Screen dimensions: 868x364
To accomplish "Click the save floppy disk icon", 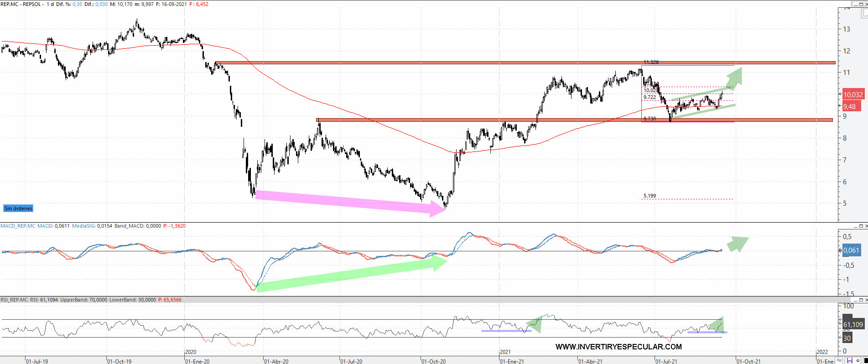I will (850, 360).
